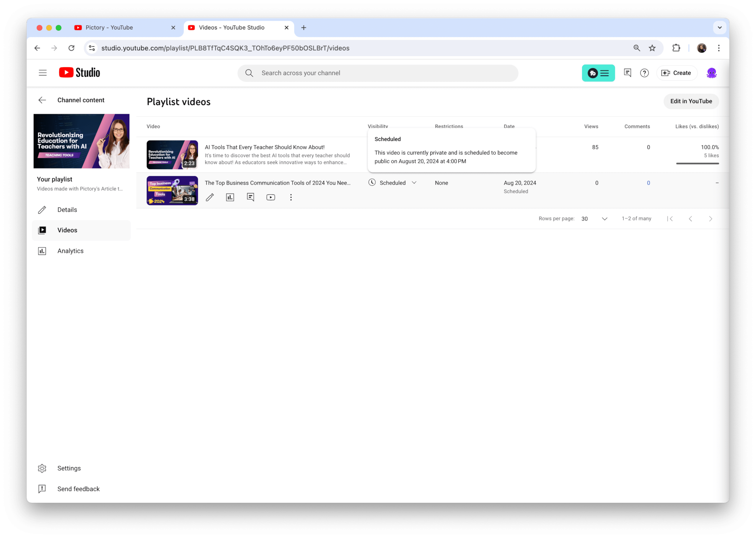Image resolution: width=756 pixels, height=538 pixels.
Task: Open the AI Tools video thumbnail
Action: [172, 155]
